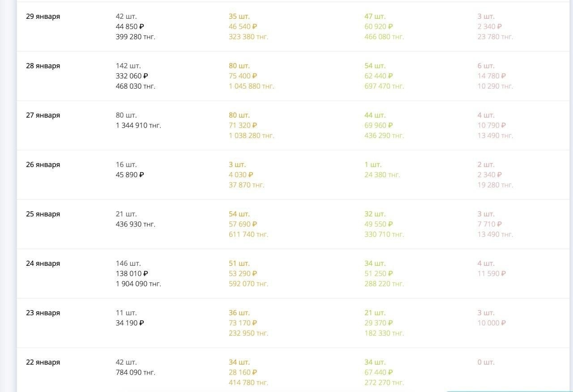The image size is (573, 392).
Task: Select the 26 января date cell
Action: (x=43, y=165)
